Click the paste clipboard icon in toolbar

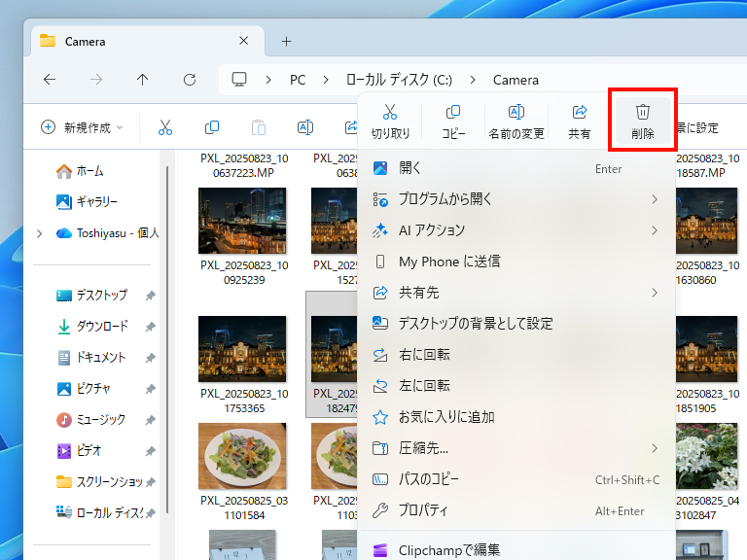[x=258, y=127]
